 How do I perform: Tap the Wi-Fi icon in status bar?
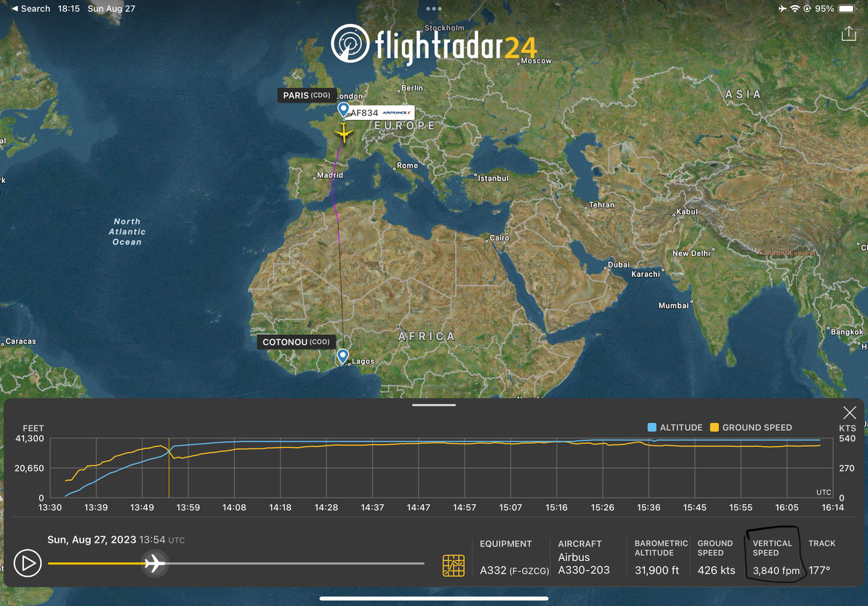coord(795,9)
